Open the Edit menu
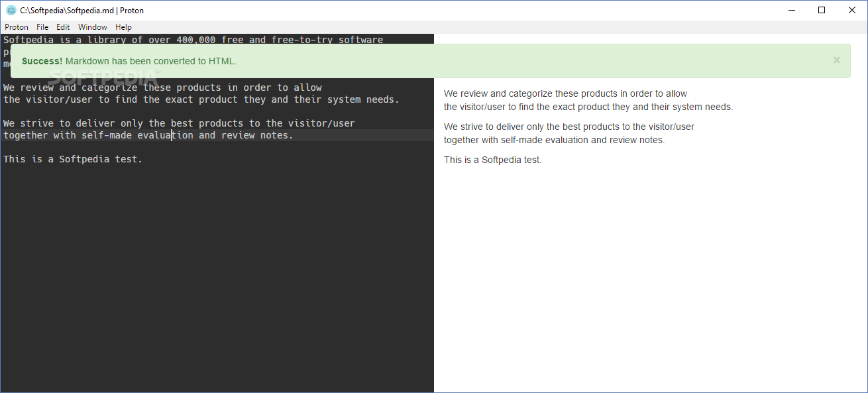The height and width of the screenshot is (393, 868). (63, 27)
